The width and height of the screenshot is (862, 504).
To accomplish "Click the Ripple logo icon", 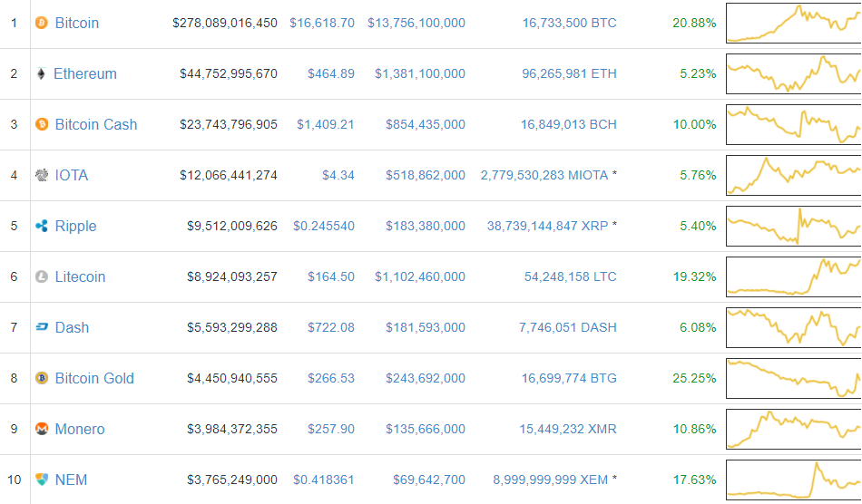I will click(x=41, y=226).
